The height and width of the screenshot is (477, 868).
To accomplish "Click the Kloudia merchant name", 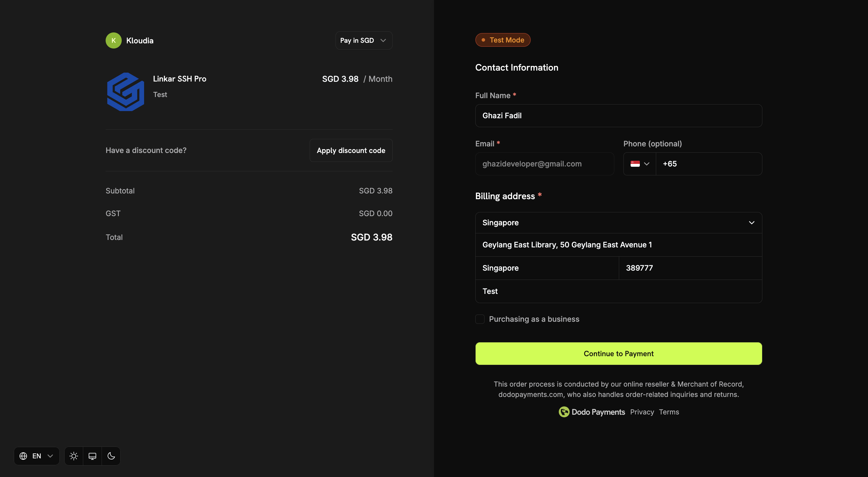I will 139,40.
